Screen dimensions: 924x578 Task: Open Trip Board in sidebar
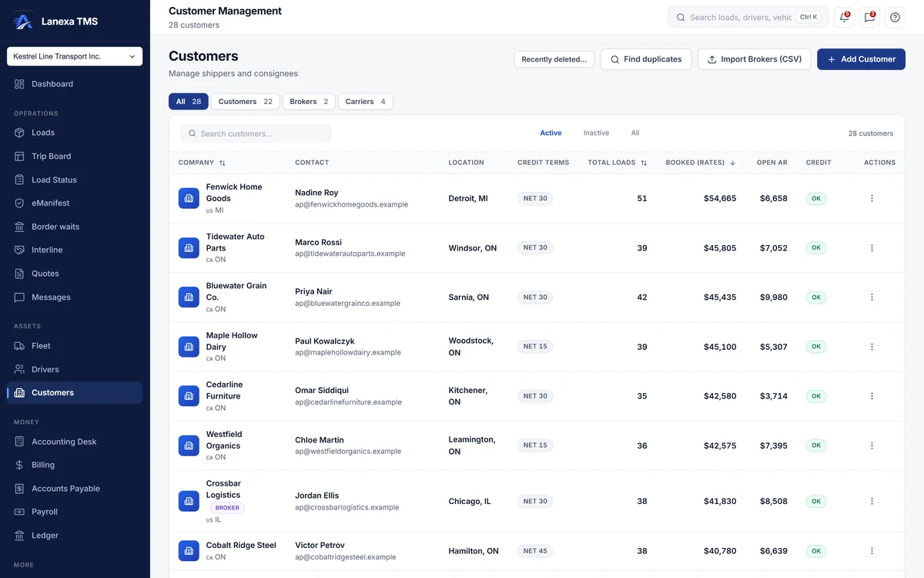pos(75,156)
